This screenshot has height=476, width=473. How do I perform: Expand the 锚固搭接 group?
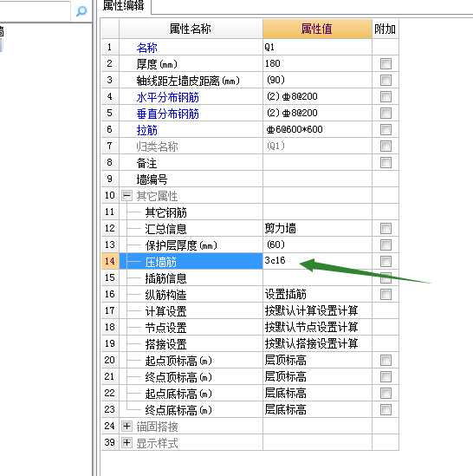[126, 427]
